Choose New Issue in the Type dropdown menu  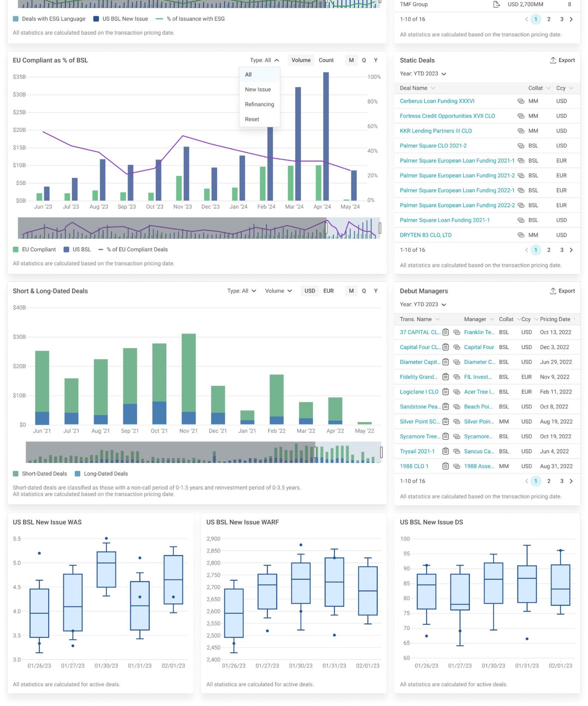tap(259, 90)
